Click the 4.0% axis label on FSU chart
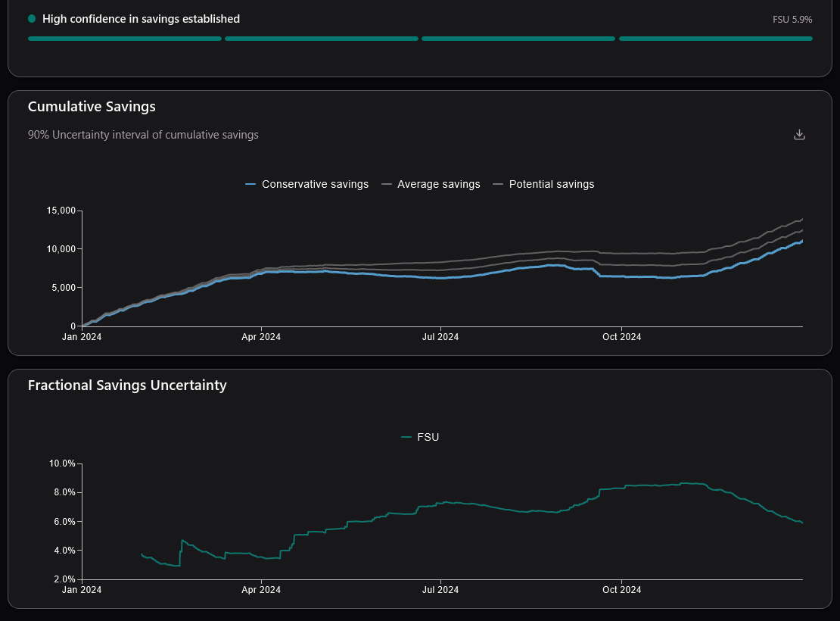 click(64, 551)
